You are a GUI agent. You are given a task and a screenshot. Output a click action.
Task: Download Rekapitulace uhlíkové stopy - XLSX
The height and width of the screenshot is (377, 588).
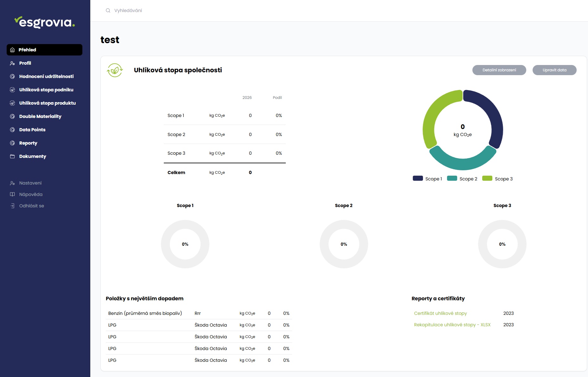[452, 325]
